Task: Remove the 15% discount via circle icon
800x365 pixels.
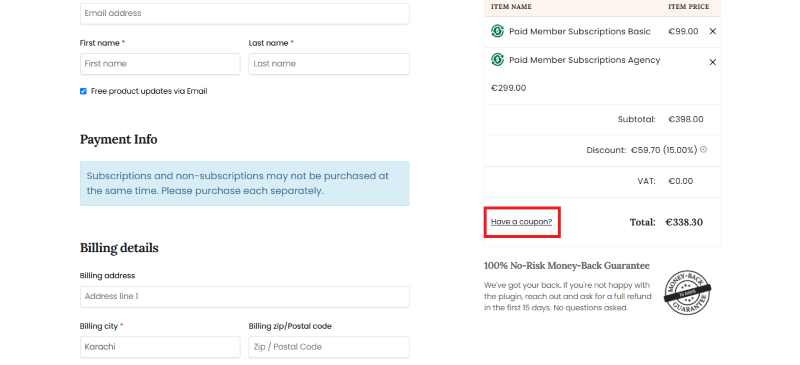Action: pos(704,150)
